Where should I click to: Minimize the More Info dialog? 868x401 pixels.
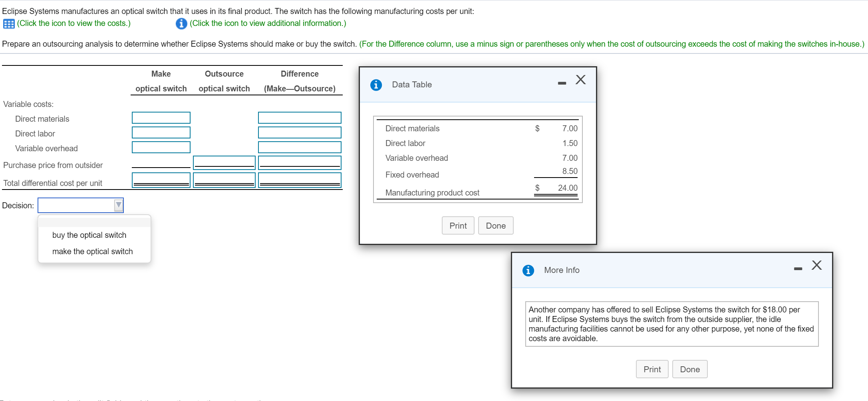pos(798,269)
